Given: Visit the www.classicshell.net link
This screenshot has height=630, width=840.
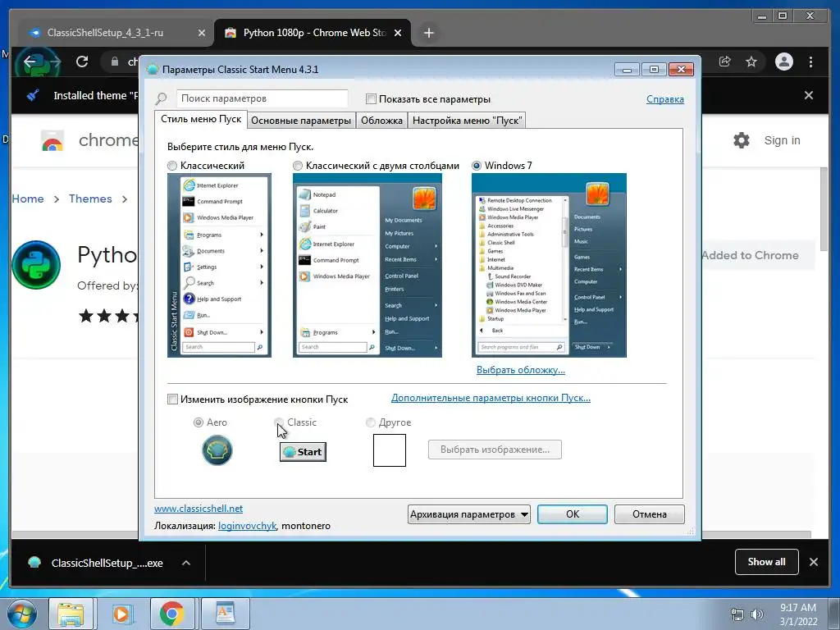Looking at the screenshot, I should [199, 509].
